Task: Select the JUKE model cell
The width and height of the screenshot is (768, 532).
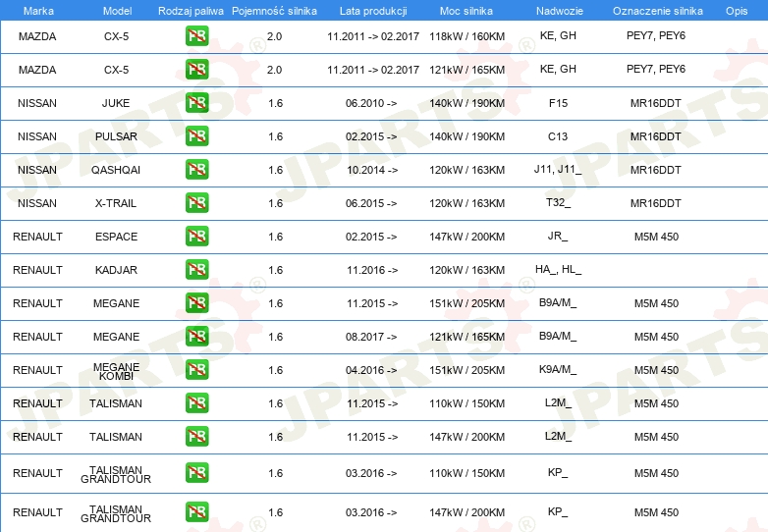Action: click(x=116, y=103)
